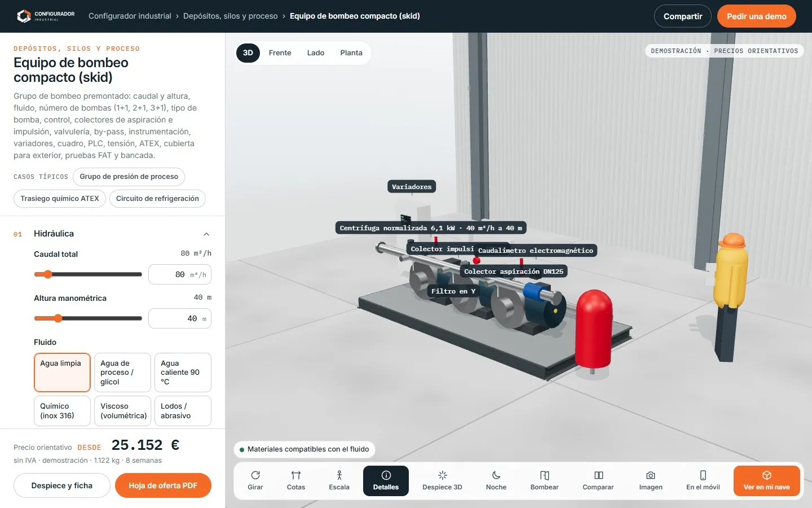Toggle the Escala human scale tool

339,481
